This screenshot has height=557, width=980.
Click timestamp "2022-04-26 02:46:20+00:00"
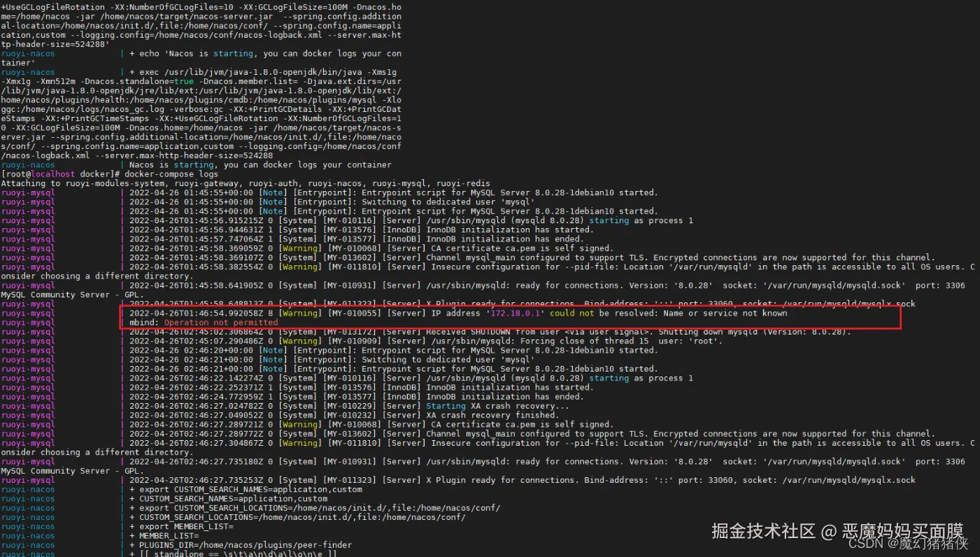click(x=191, y=351)
